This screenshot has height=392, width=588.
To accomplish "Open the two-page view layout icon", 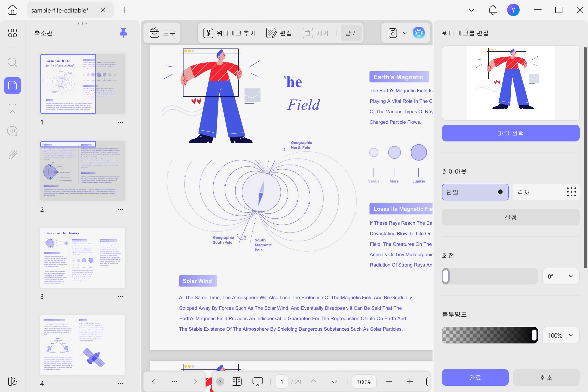I will point(237,382).
